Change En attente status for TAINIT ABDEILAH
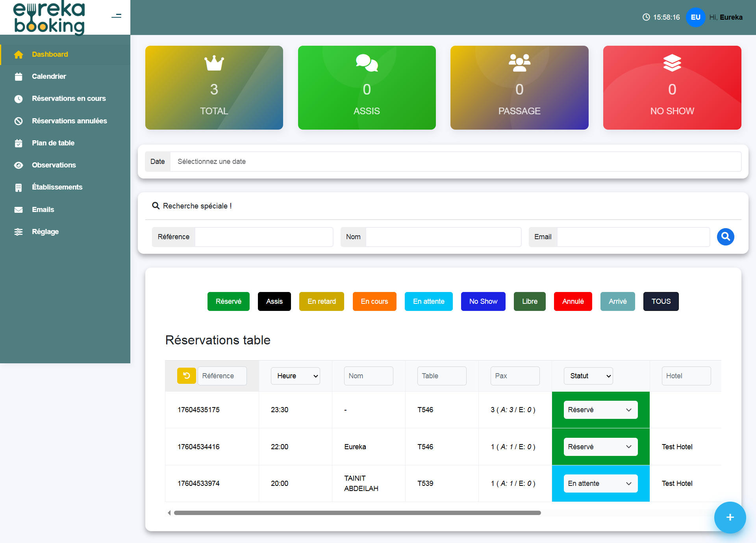Image resolution: width=756 pixels, height=543 pixels. click(600, 483)
